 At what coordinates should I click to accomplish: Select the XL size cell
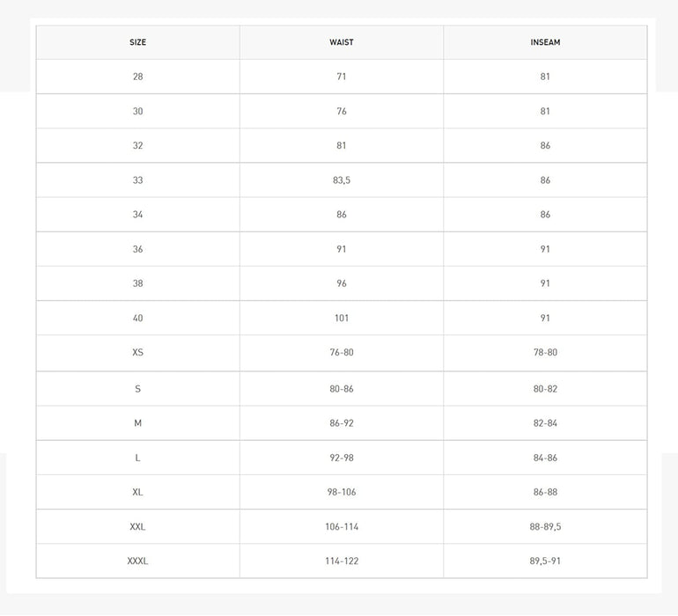pos(137,492)
